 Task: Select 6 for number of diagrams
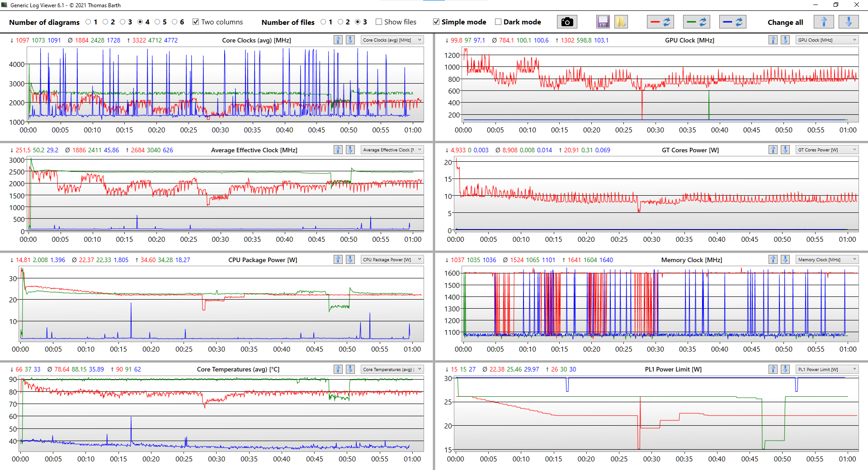point(175,22)
